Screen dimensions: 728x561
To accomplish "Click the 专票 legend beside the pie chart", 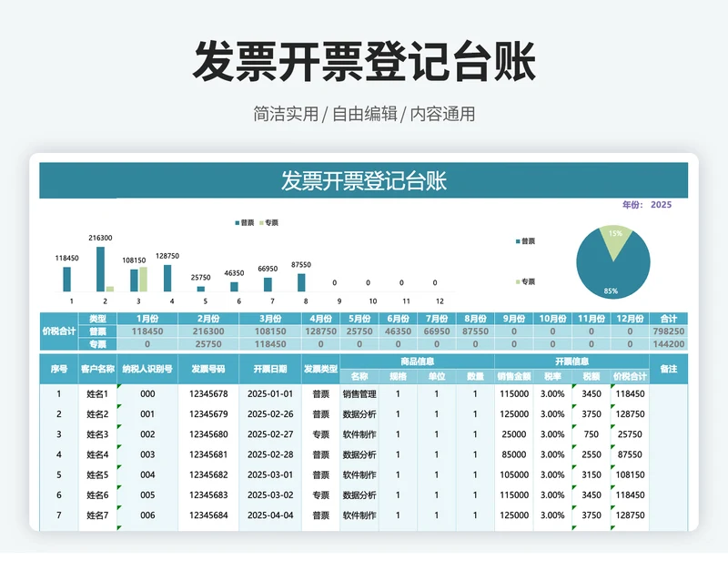I will [x=525, y=281].
